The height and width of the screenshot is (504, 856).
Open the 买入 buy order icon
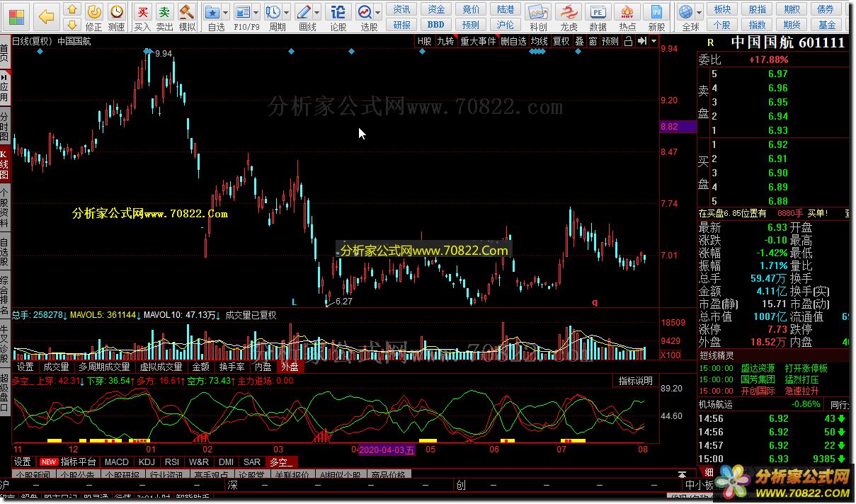point(143,12)
